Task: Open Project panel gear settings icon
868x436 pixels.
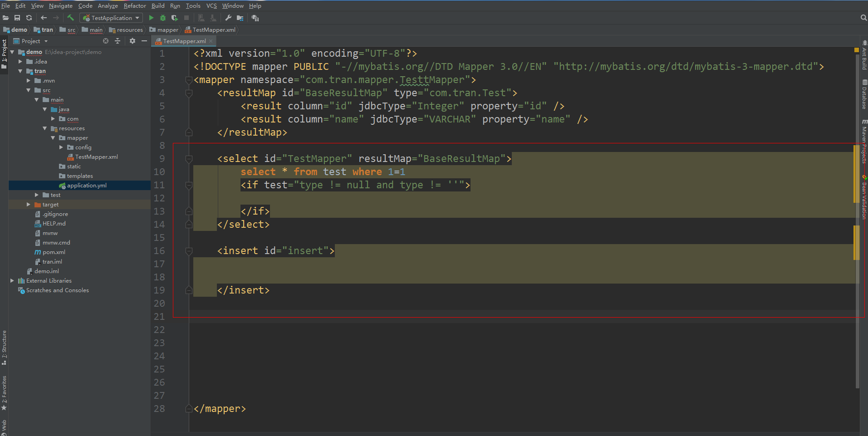Action: (132, 41)
